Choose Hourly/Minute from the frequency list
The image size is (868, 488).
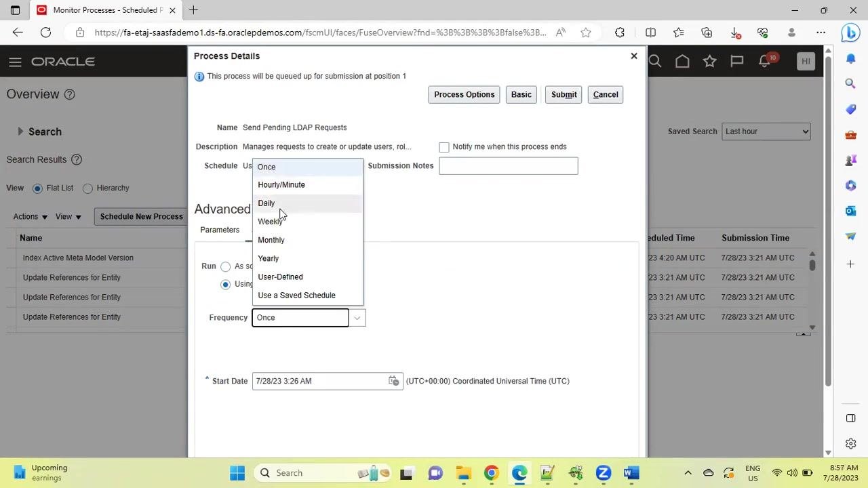(308, 185)
